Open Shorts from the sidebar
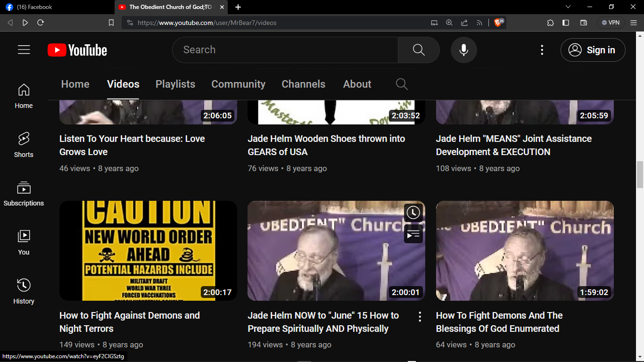Image resolution: width=644 pixels, height=362 pixels. tap(24, 145)
